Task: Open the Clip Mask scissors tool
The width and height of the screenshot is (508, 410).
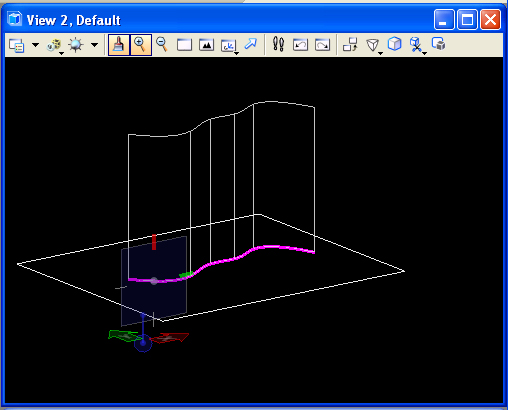Action: coord(417,45)
